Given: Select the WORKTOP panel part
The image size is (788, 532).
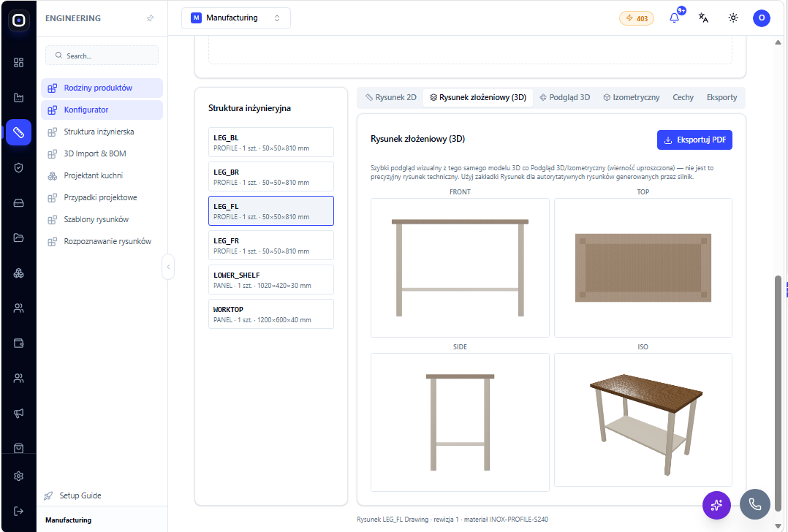Looking at the screenshot, I should (271, 314).
